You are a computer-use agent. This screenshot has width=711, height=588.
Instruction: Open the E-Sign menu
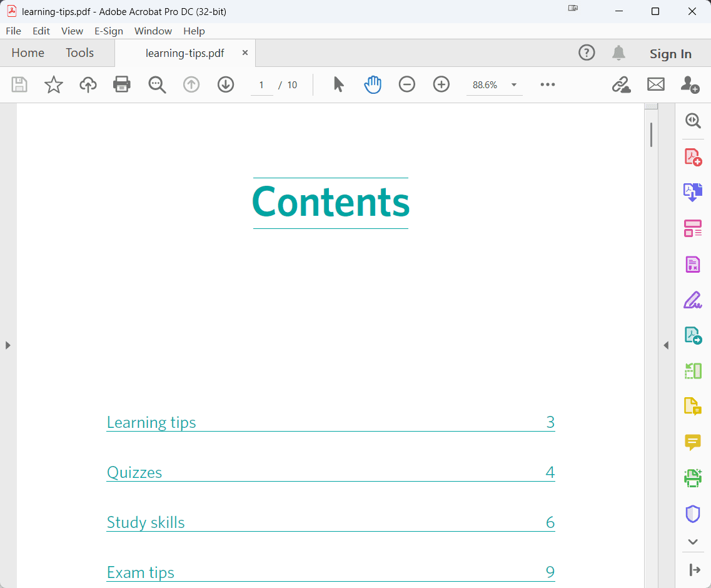[x=109, y=31]
